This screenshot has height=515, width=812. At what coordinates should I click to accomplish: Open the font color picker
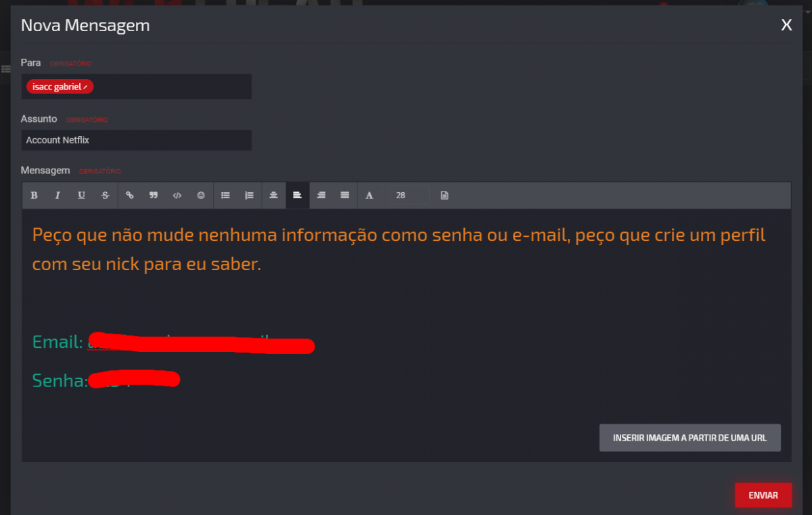369,195
